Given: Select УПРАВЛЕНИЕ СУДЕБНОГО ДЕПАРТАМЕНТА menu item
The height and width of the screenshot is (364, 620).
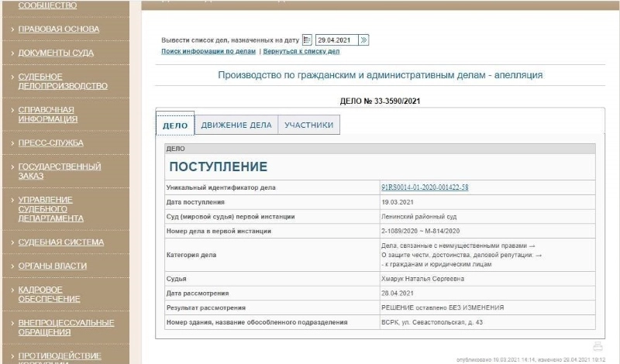Looking at the screenshot, I should click(x=55, y=209).
